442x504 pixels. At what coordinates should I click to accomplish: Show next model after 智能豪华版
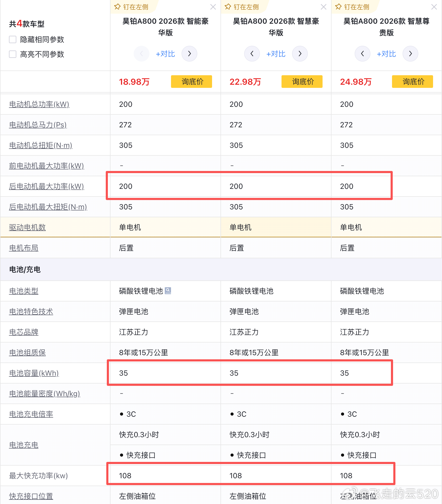point(189,54)
